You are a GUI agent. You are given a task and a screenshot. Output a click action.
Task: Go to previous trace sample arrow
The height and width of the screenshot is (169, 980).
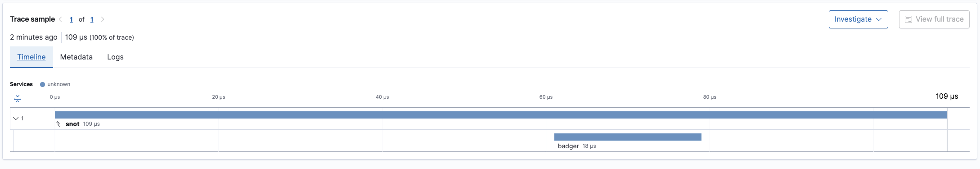[60, 19]
